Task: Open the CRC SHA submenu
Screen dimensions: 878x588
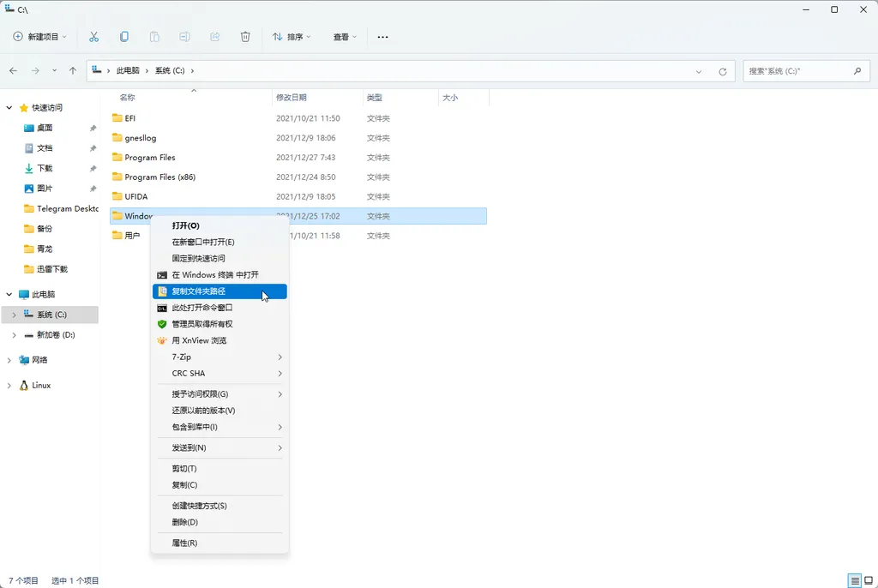Action: click(219, 374)
